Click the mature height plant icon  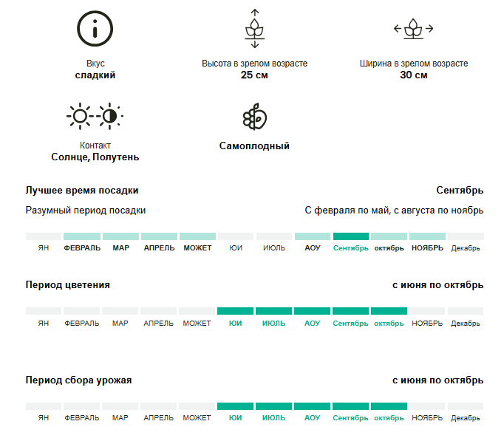[254, 29]
